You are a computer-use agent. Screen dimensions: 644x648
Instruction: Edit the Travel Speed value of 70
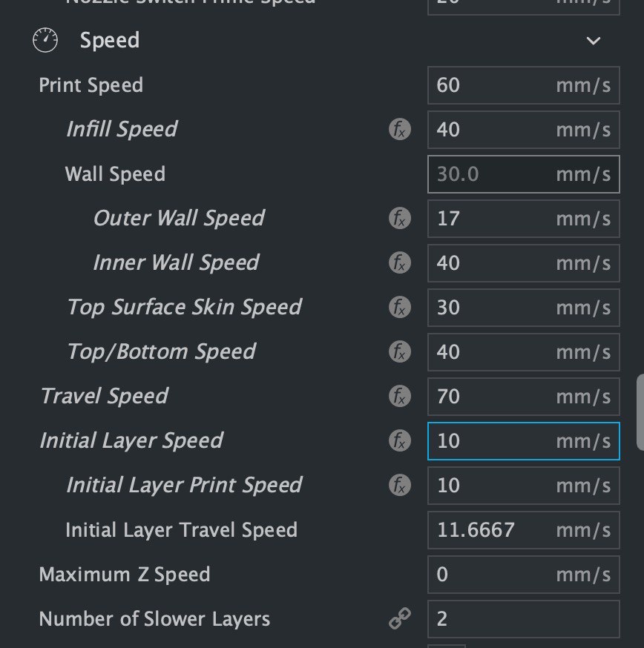tap(523, 397)
